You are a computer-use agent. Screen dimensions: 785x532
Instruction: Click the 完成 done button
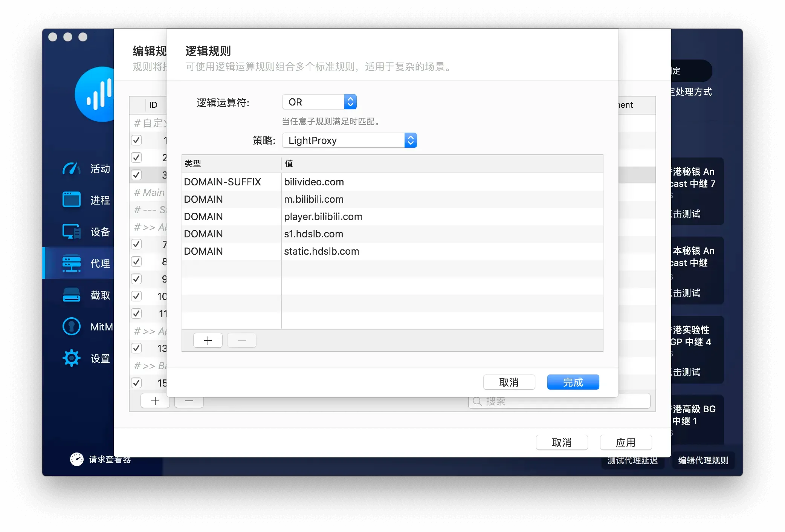(573, 382)
